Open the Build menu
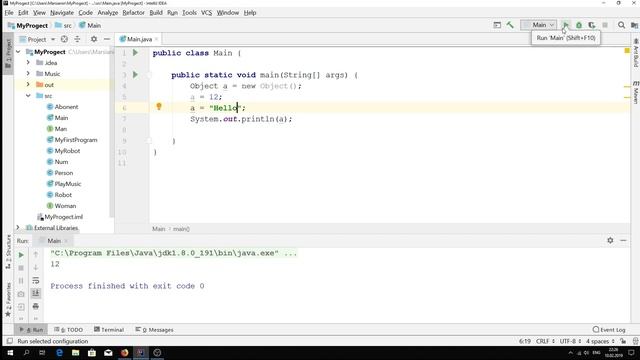Image resolution: width=640 pixels, height=360 pixels. click(x=156, y=13)
